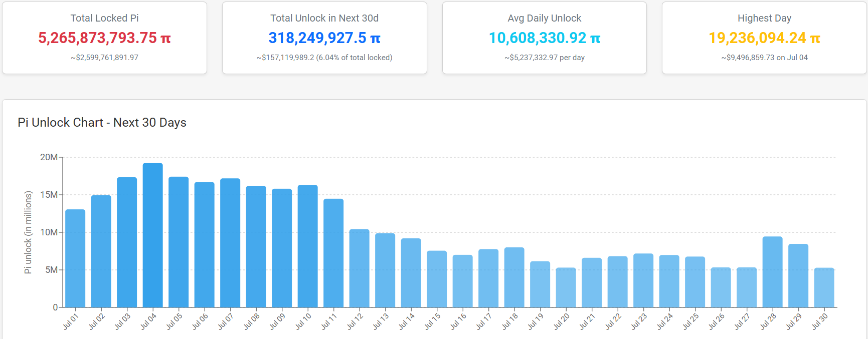This screenshot has height=339, width=868.
Task: Click the Jul 28 unlock bar
Action: 772,272
